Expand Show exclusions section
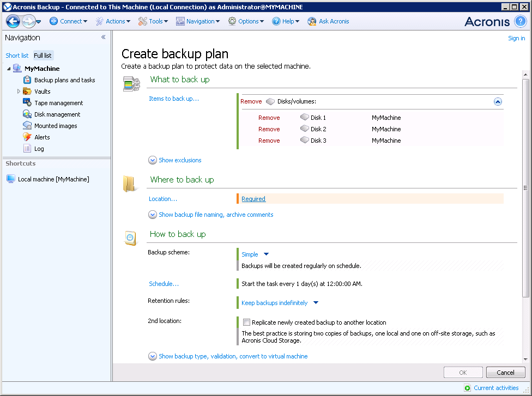The height and width of the screenshot is (396, 532). pyautogui.click(x=175, y=160)
